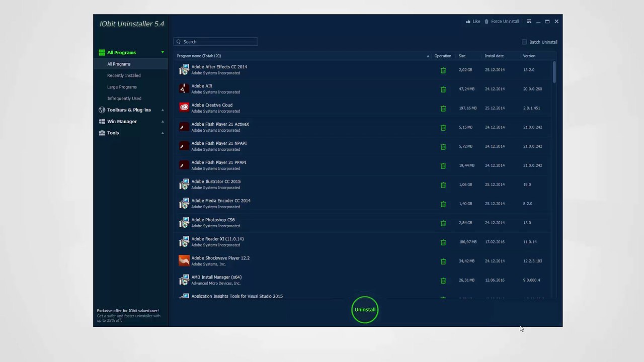Select Adobe Media Encoder CC 2014 name
This screenshot has width=644, height=362.
pos(221,201)
